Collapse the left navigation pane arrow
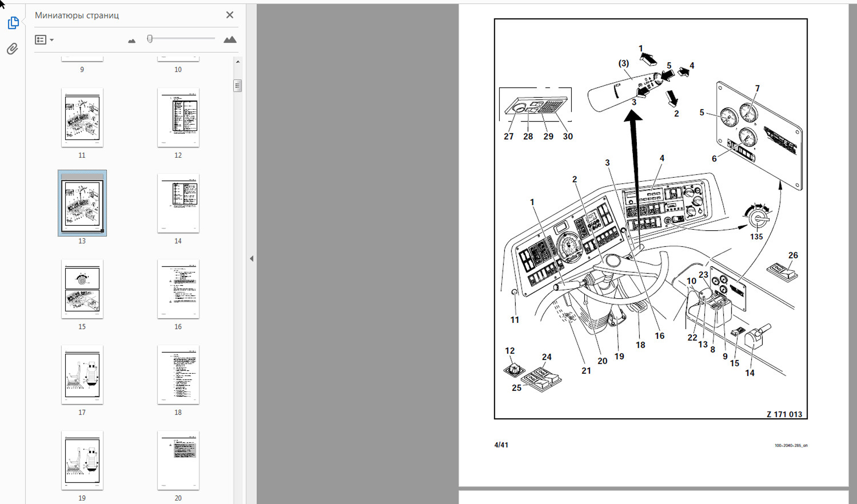 (252, 259)
